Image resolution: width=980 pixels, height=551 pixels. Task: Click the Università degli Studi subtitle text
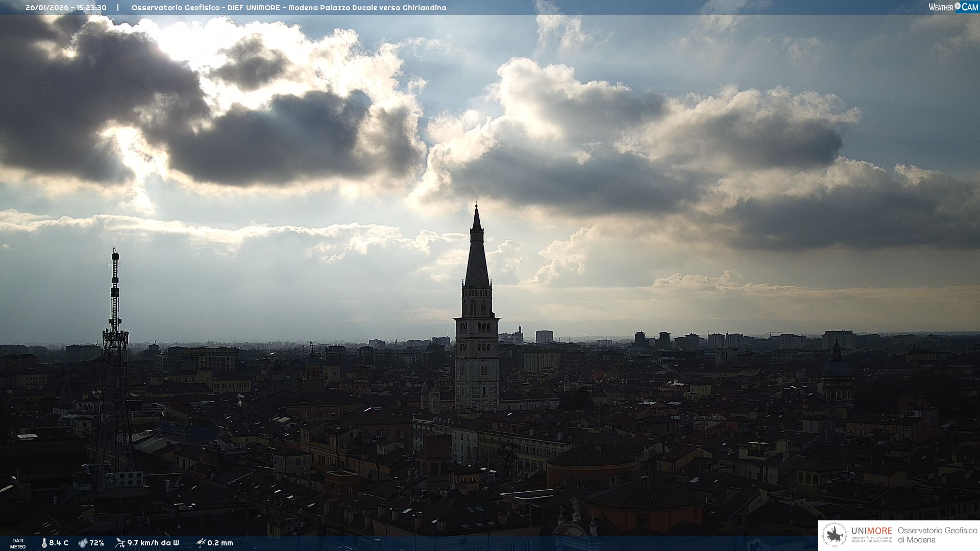(x=871, y=539)
